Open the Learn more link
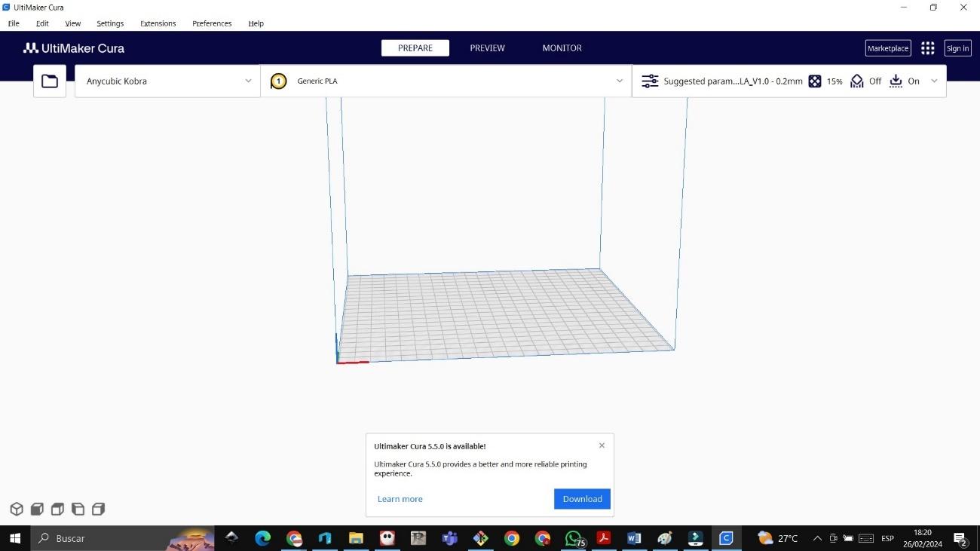980x551 pixels. click(x=400, y=499)
